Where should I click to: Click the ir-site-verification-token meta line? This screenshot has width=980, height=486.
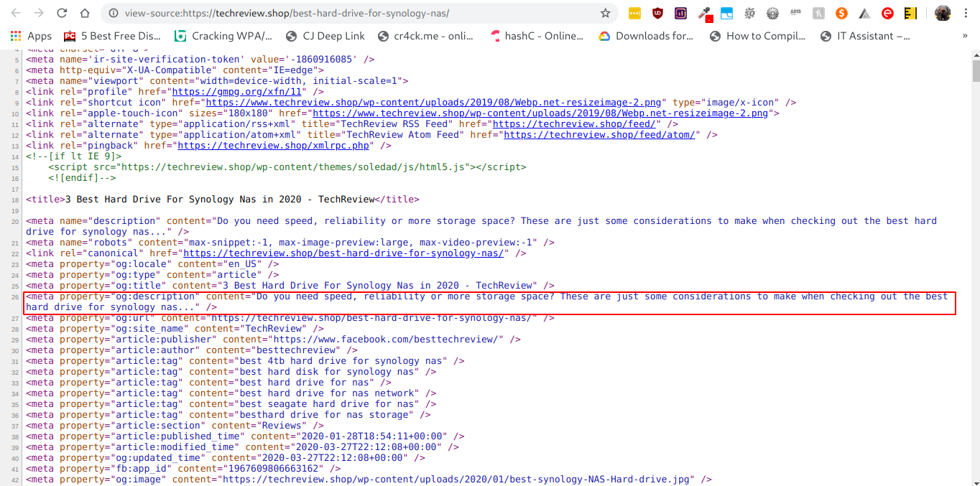pos(200,59)
